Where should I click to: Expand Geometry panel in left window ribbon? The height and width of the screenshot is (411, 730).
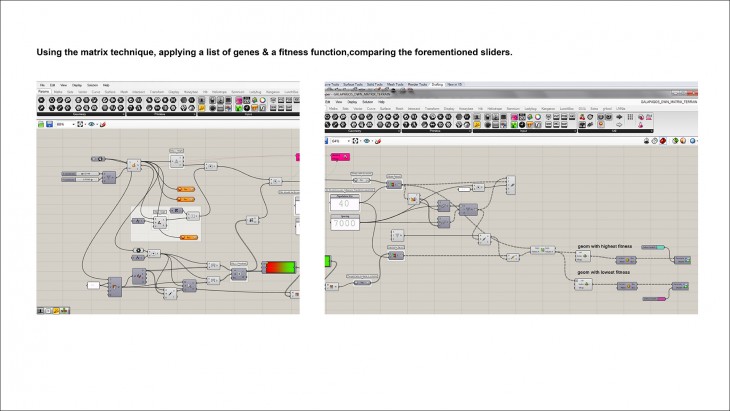point(81,114)
